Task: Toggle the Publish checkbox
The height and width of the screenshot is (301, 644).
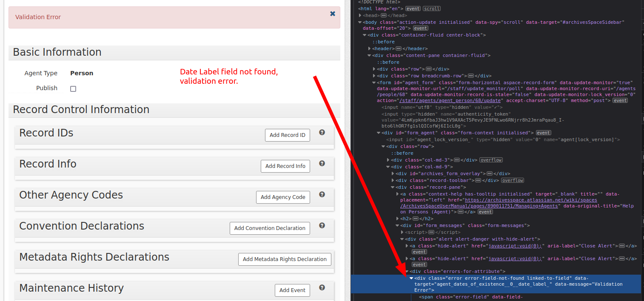Action: (x=73, y=89)
